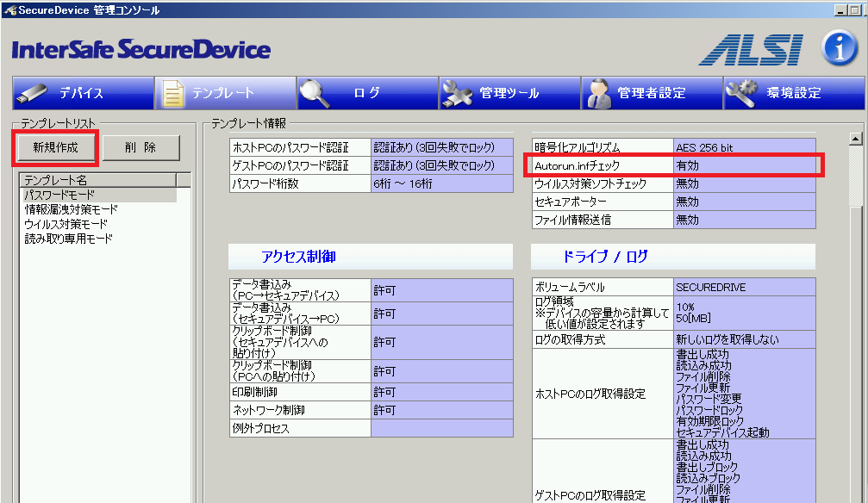
Task: Open the 管理者設定 tab
Action: point(653,93)
